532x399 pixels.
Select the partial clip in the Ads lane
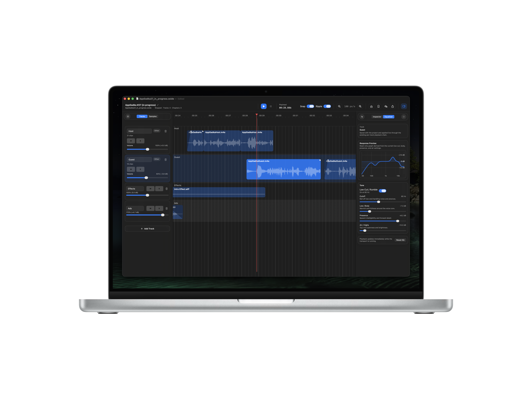pyautogui.click(x=178, y=212)
